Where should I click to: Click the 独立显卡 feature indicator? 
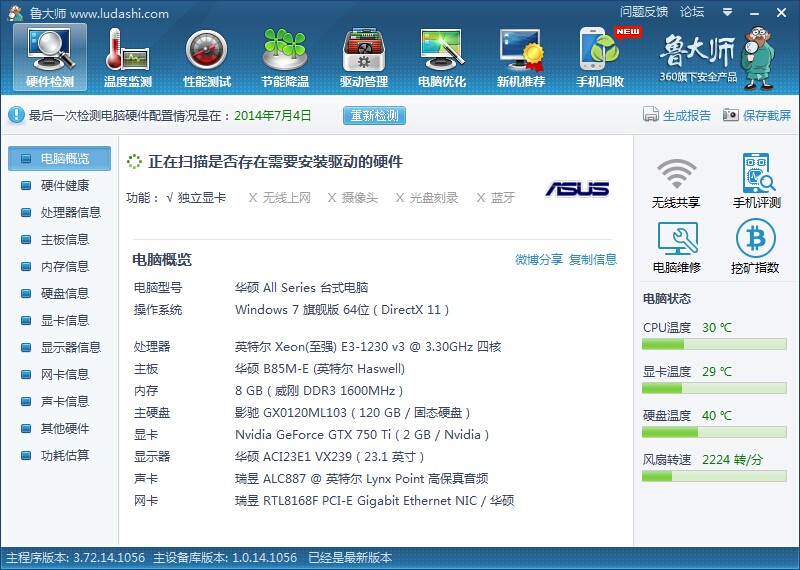coord(196,198)
